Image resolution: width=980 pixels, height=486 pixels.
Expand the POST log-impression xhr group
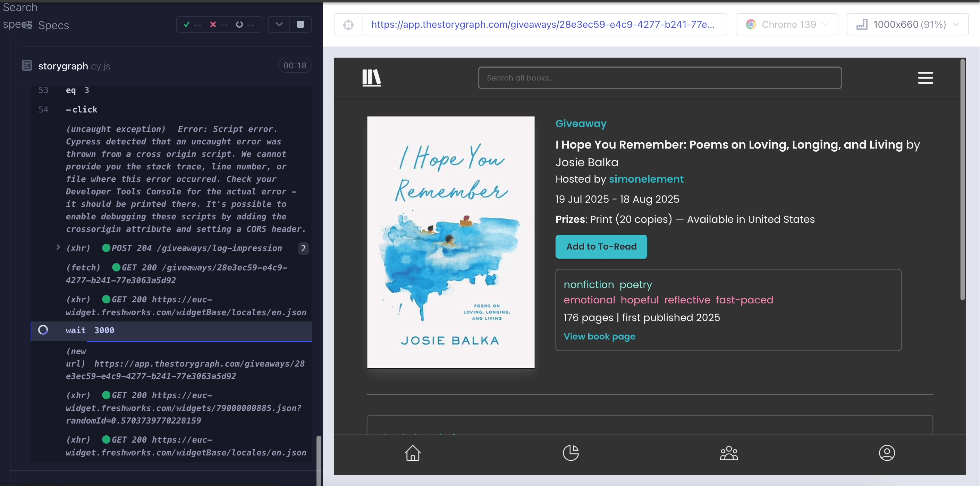pos(58,248)
